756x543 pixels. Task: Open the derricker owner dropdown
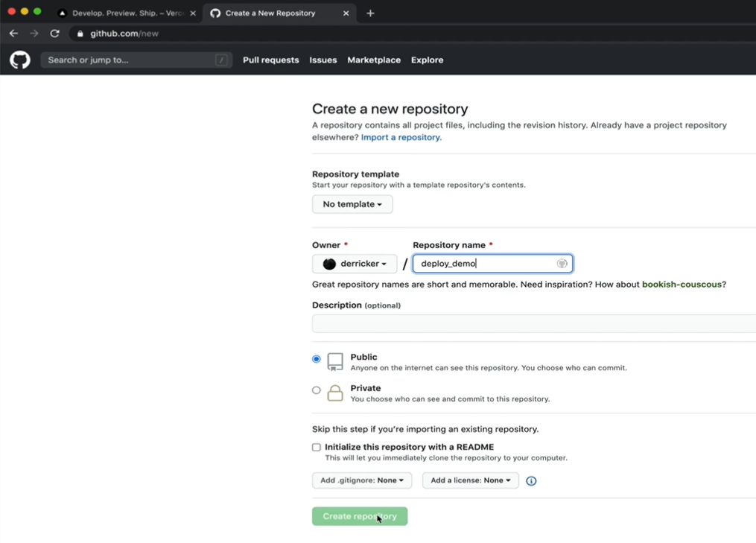(355, 264)
